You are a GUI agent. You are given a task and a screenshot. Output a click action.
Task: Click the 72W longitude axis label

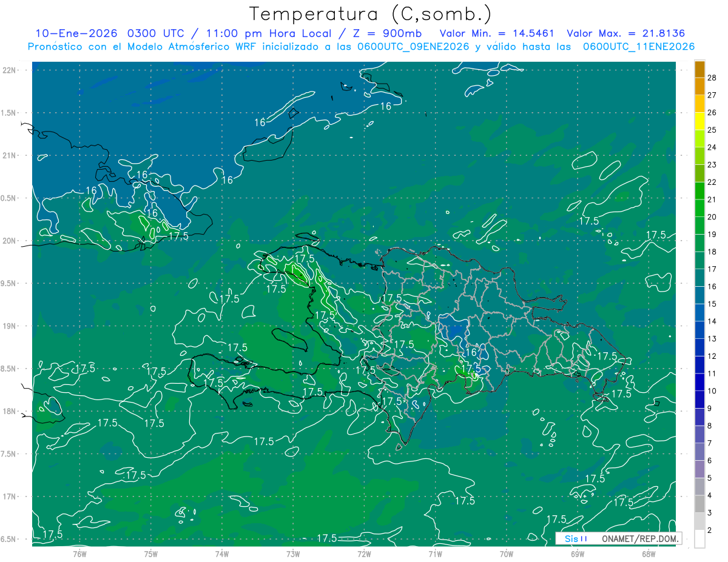click(364, 554)
